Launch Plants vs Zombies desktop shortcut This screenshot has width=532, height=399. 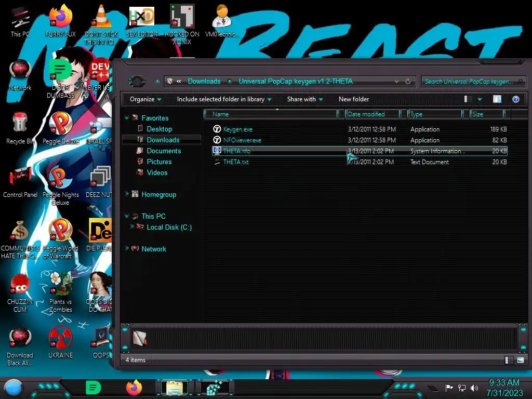coord(60,293)
